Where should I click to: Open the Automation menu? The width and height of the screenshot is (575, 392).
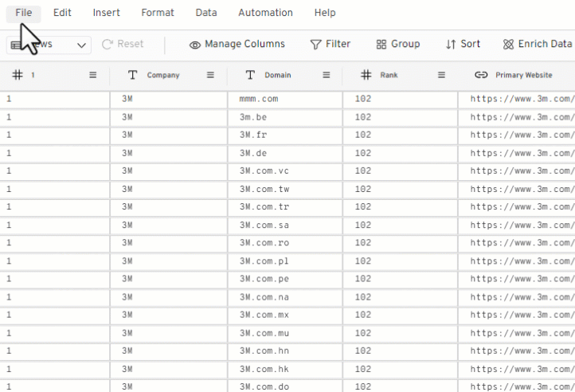pyautogui.click(x=265, y=13)
